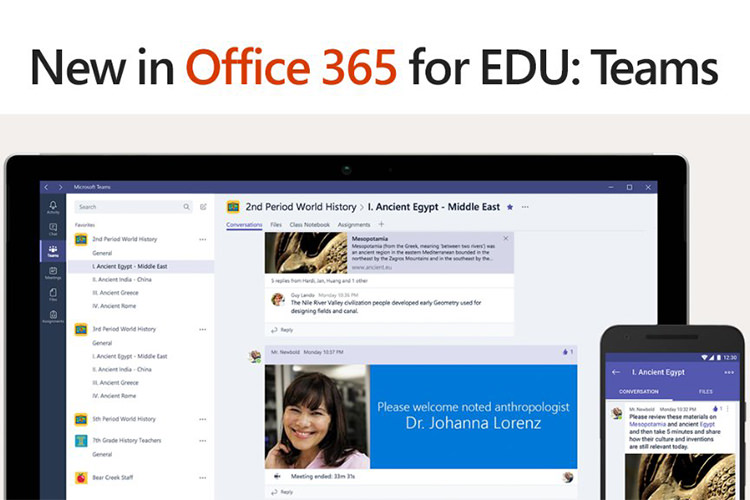Add a new tab with plus
The width and height of the screenshot is (750, 500).
pyautogui.click(x=381, y=224)
